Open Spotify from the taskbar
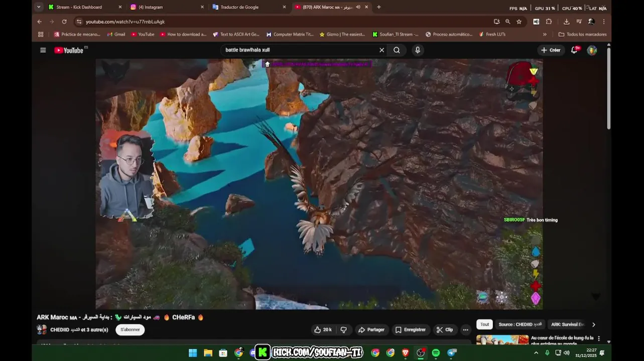Viewport: 644px width, 361px height. [436, 353]
